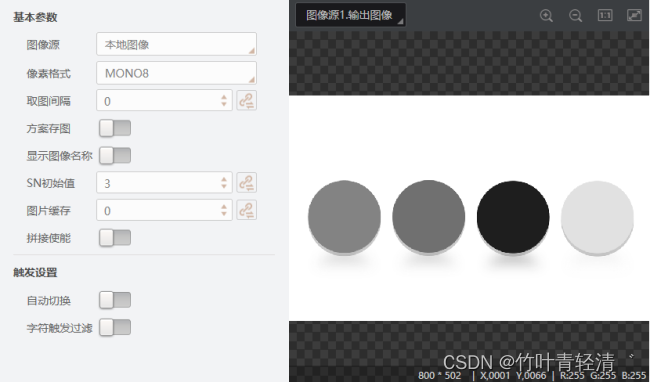Click the link icon beside SN初始值
This screenshot has height=382, width=650.
tap(247, 182)
